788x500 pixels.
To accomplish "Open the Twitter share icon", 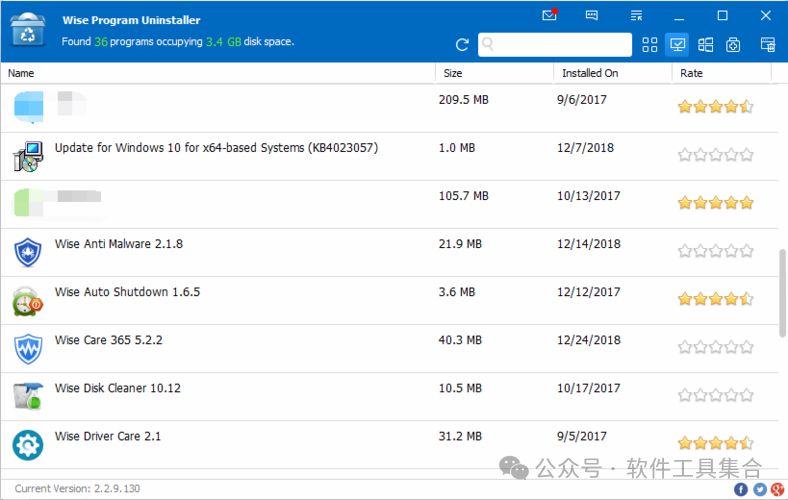I will (759, 489).
